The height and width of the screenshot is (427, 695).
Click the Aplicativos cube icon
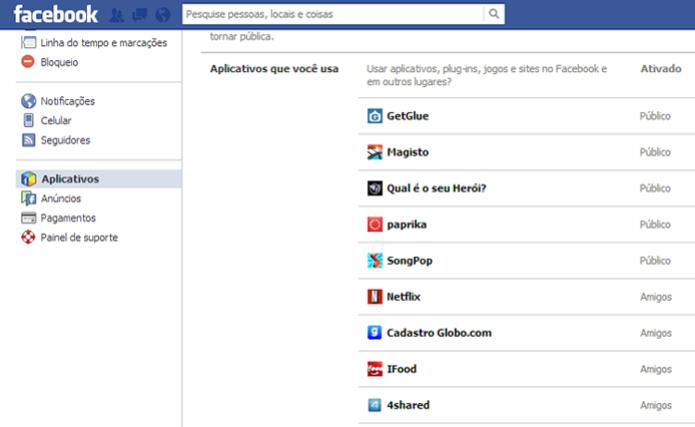(29, 179)
